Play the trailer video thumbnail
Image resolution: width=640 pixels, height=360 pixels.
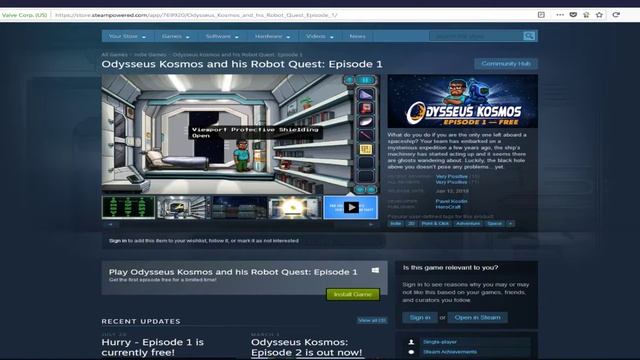point(351,207)
